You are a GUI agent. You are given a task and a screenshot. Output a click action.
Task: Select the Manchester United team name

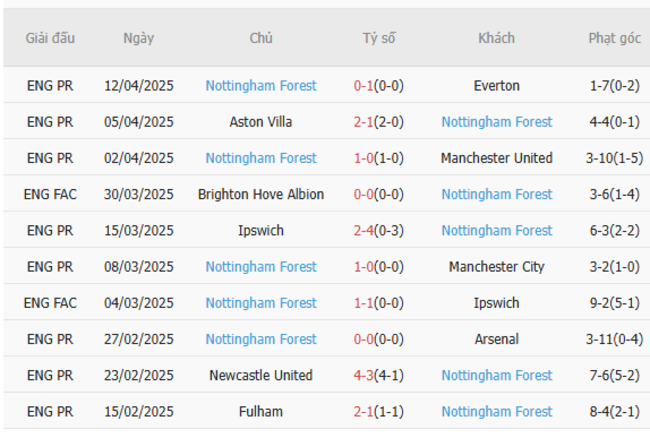click(496, 158)
